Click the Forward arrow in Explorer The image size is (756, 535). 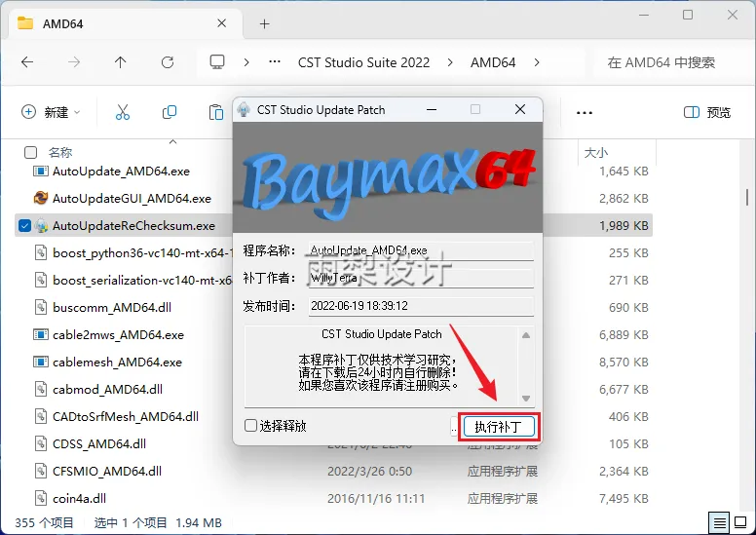[74, 62]
